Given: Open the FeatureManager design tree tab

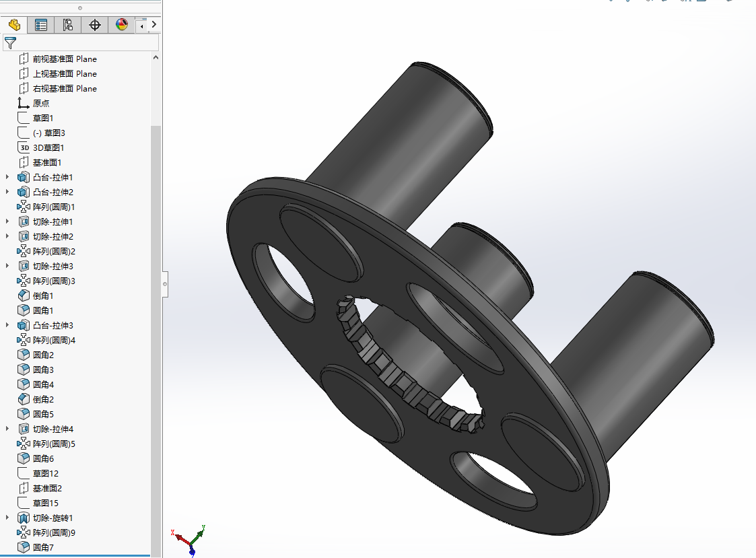Looking at the screenshot, I should [x=14, y=25].
